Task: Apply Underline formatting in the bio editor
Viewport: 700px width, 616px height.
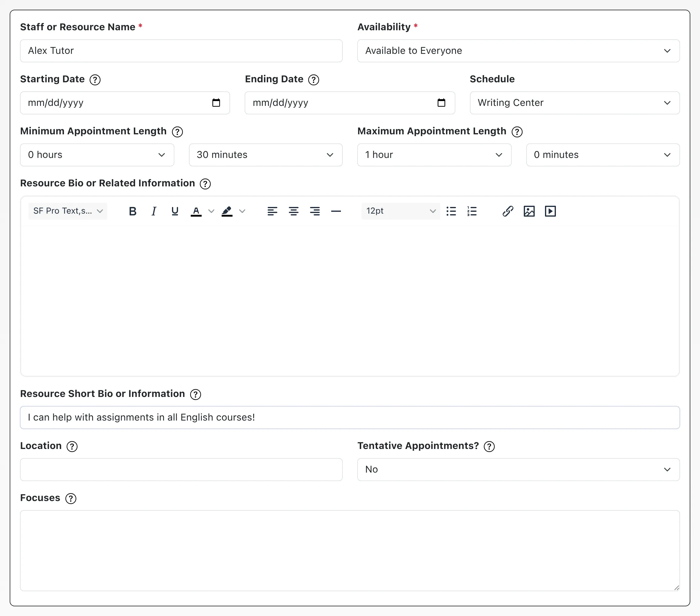Action: (175, 211)
